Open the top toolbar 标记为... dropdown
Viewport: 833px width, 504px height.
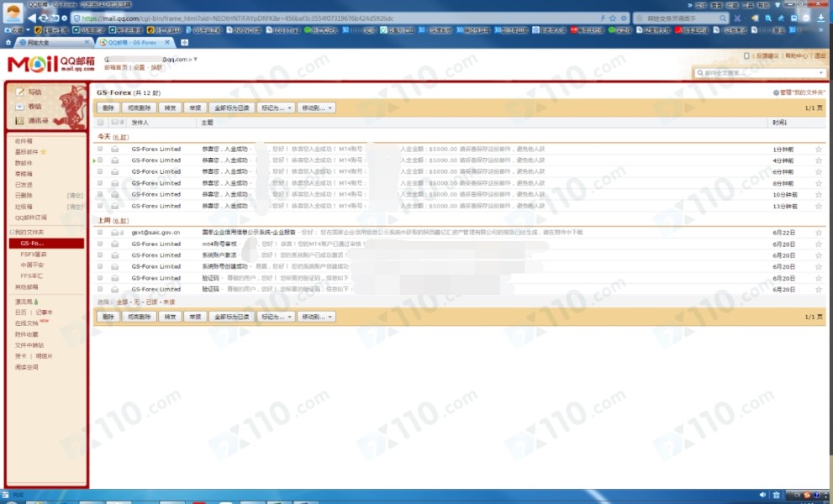[x=276, y=108]
